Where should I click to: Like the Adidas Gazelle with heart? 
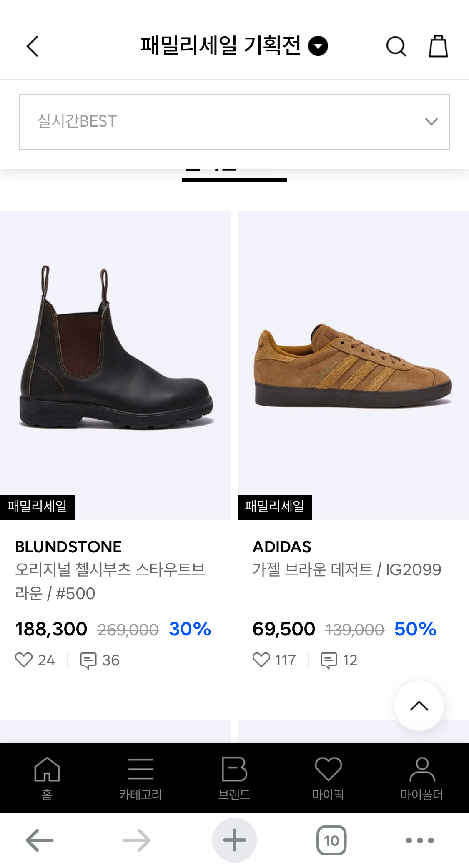click(261, 660)
